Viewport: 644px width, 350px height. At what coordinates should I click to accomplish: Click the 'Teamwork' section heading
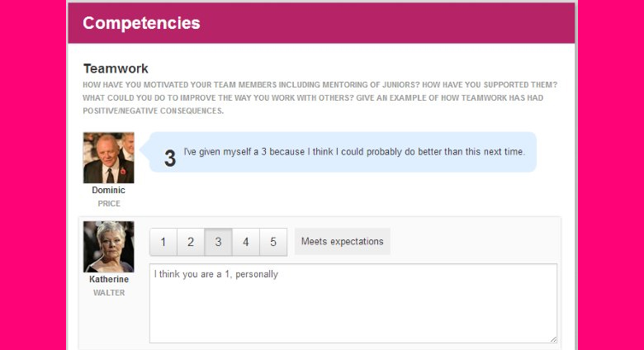(x=116, y=69)
